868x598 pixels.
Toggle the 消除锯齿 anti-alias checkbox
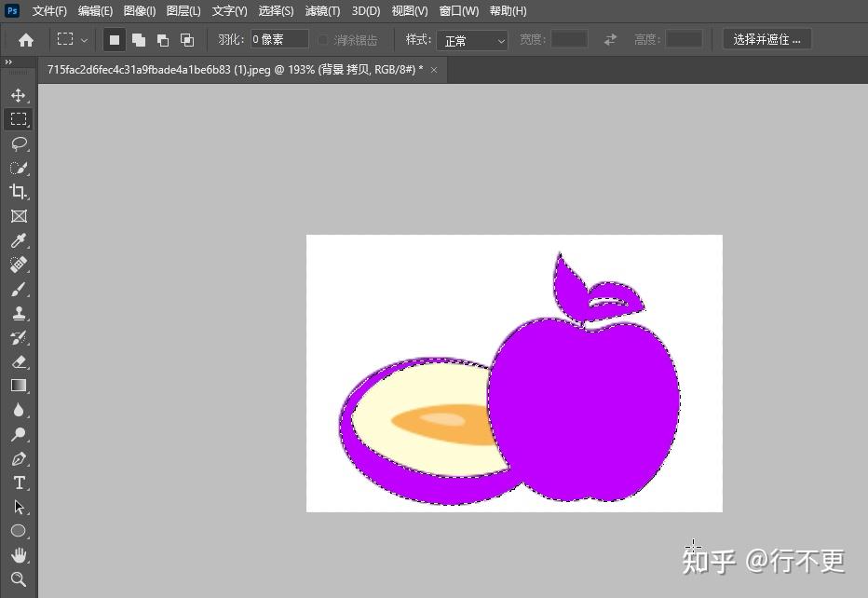323,40
